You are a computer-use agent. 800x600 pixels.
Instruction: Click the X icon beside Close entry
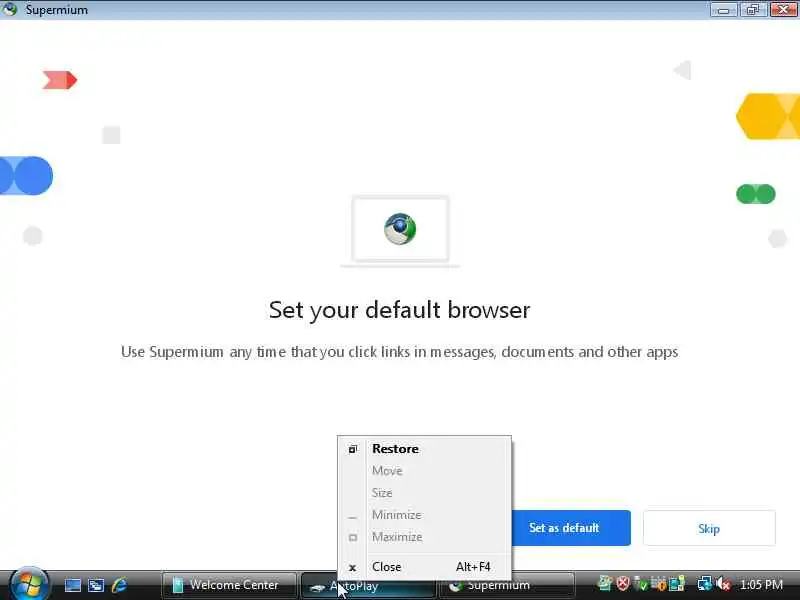point(352,567)
